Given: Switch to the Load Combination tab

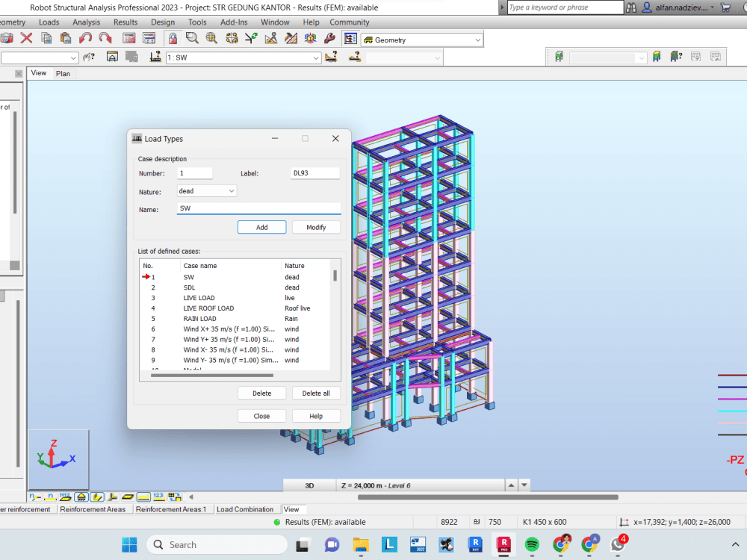Looking at the screenshot, I should (246, 509).
